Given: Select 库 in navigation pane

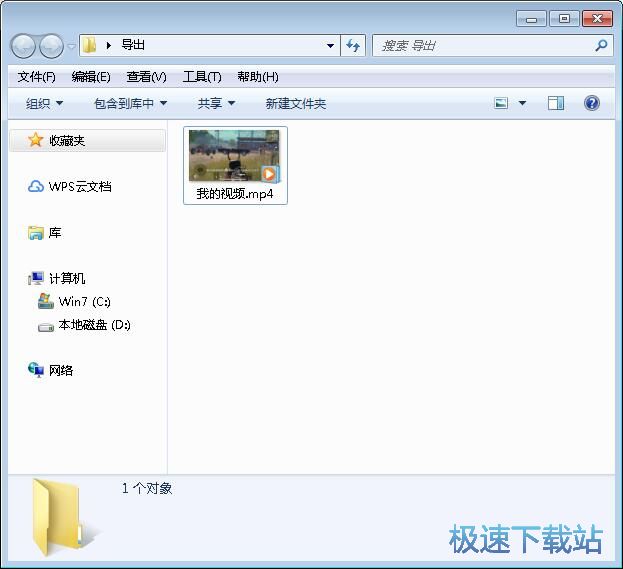Looking at the screenshot, I should tap(55, 232).
